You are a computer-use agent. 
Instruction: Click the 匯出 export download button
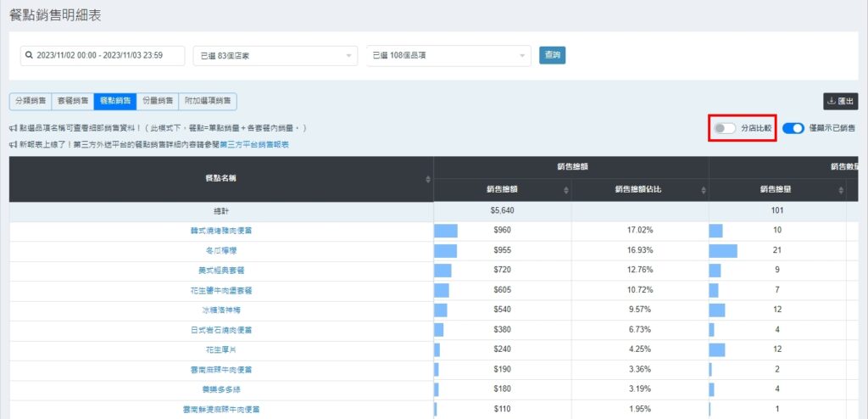(840, 102)
